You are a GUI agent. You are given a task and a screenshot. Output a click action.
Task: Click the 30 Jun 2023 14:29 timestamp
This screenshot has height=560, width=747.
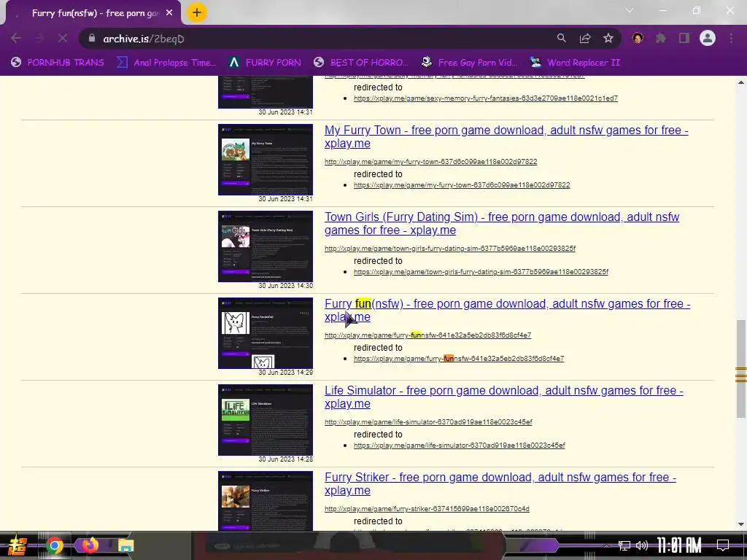tap(285, 373)
